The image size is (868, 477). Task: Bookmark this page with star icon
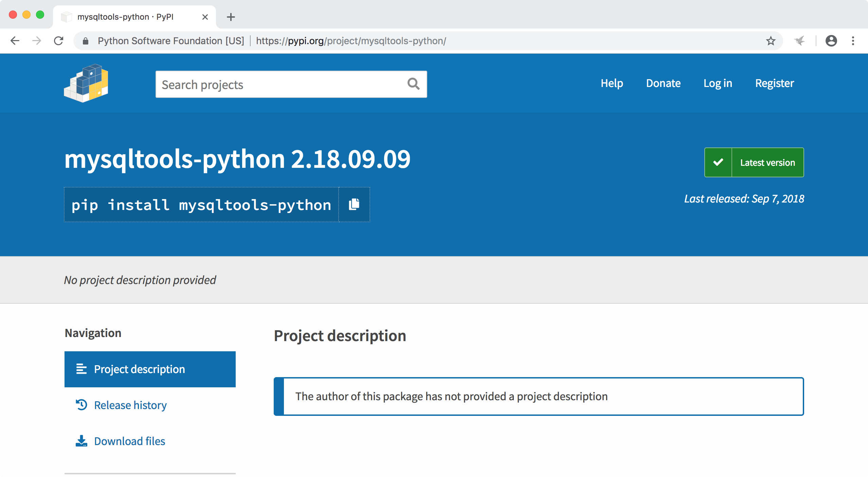pos(771,41)
